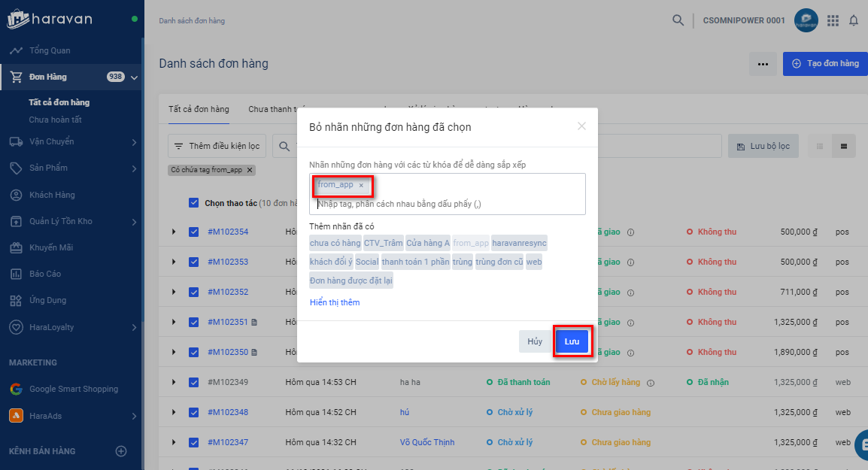The height and width of the screenshot is (470, 868).
Task: Cancel the dialog with Hủy
Action: coord(535,341)
